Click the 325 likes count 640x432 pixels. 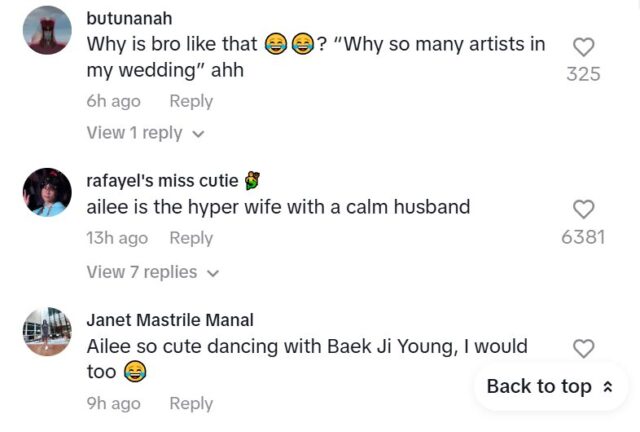tap(583, 74)
